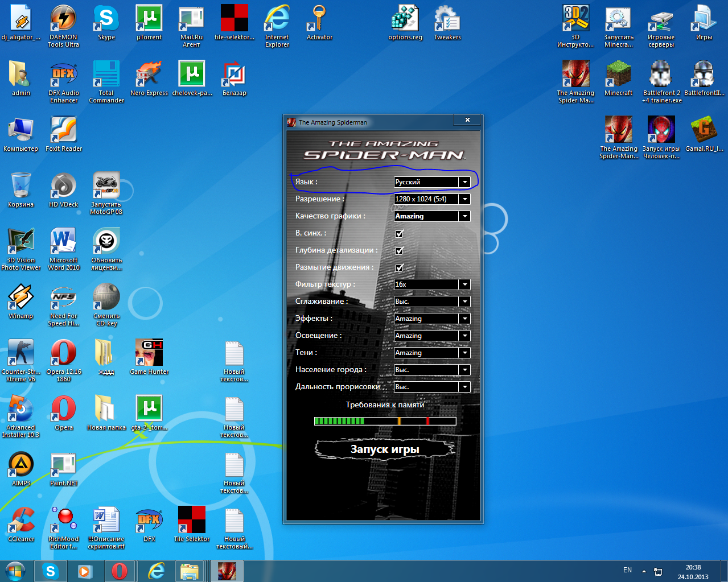The image size is (728, 582).
Task: Expand the Язык language dropdown
Action: click(x=464, y=182)
